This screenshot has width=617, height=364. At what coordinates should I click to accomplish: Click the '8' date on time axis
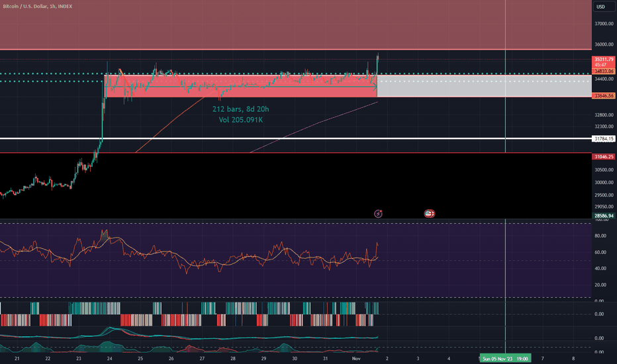(573, 359)
